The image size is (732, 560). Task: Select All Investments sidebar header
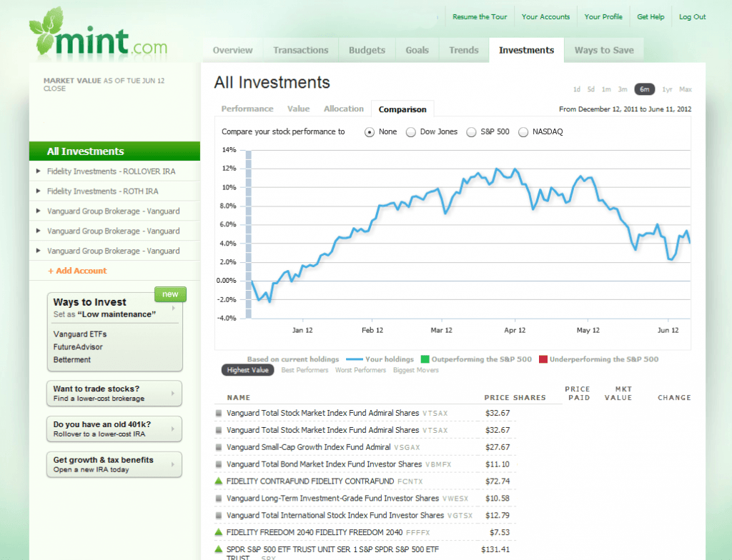(114, 151)
